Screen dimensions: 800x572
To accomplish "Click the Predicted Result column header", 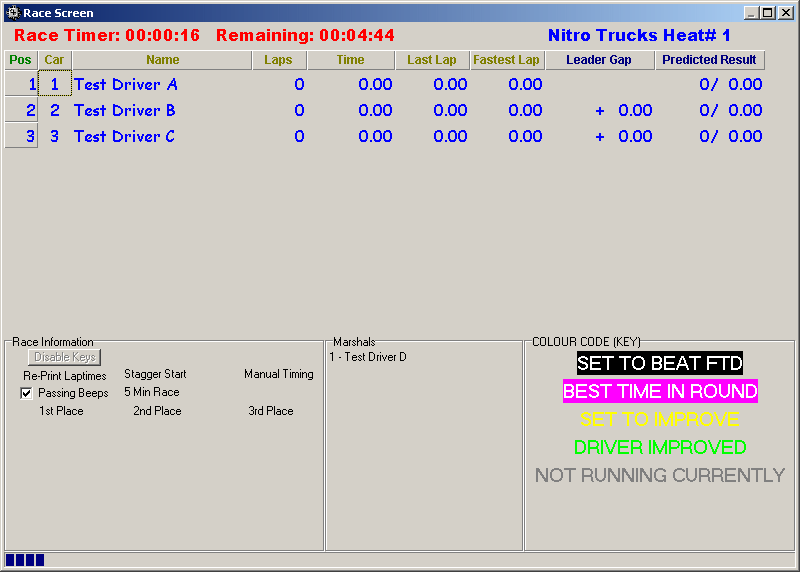I will coord(710,60).
